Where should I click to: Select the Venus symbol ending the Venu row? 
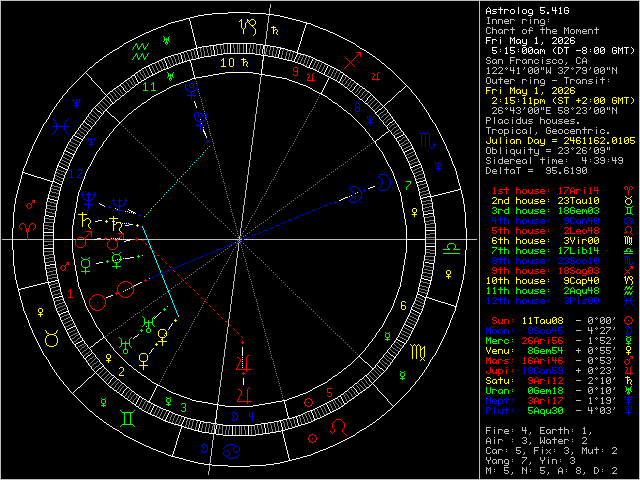tap(629, 351)
